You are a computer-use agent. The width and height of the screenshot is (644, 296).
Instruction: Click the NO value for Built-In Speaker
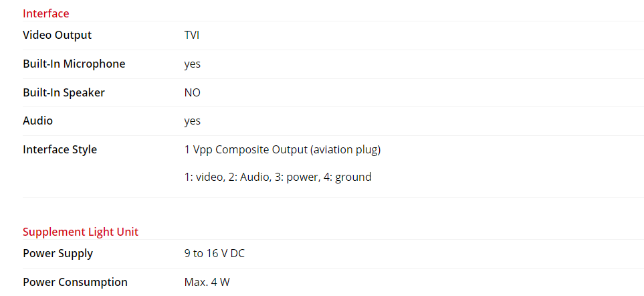click(x=193, y=93)
